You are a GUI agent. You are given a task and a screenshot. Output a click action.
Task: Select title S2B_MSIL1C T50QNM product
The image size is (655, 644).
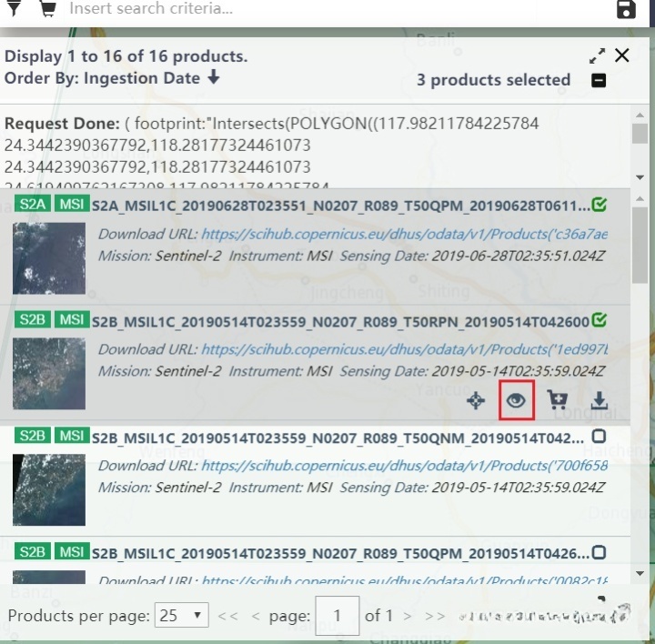(338, 438)
